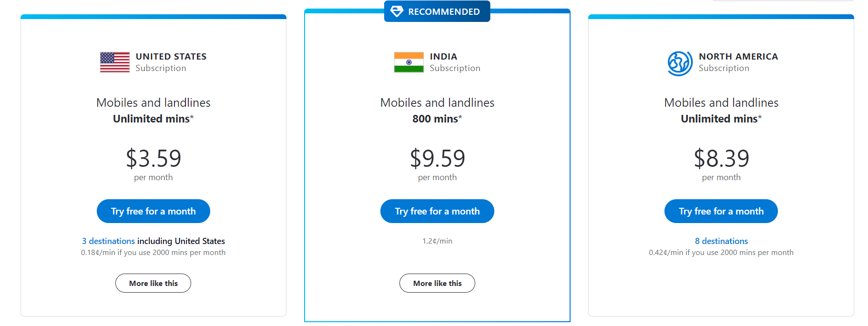The width and height of the screenshot is (868, 326).
Task: Start free month for India subscription
Action: 437,211
